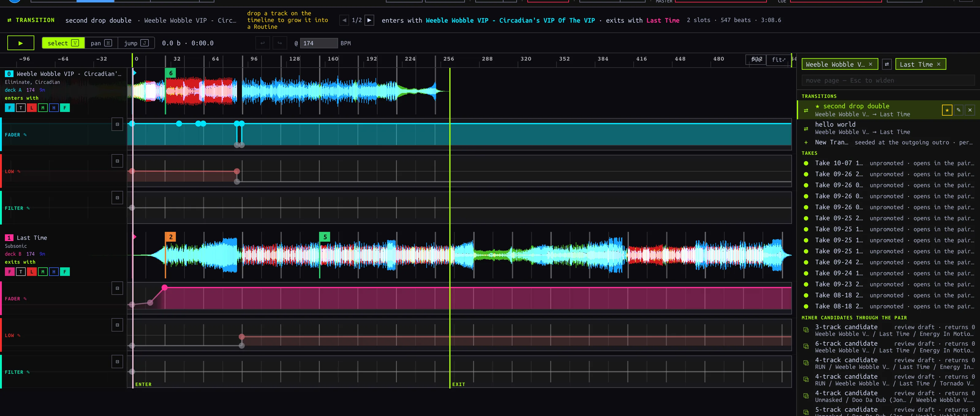Toggle deck A cyan F fader lane button

pos(9,108)
